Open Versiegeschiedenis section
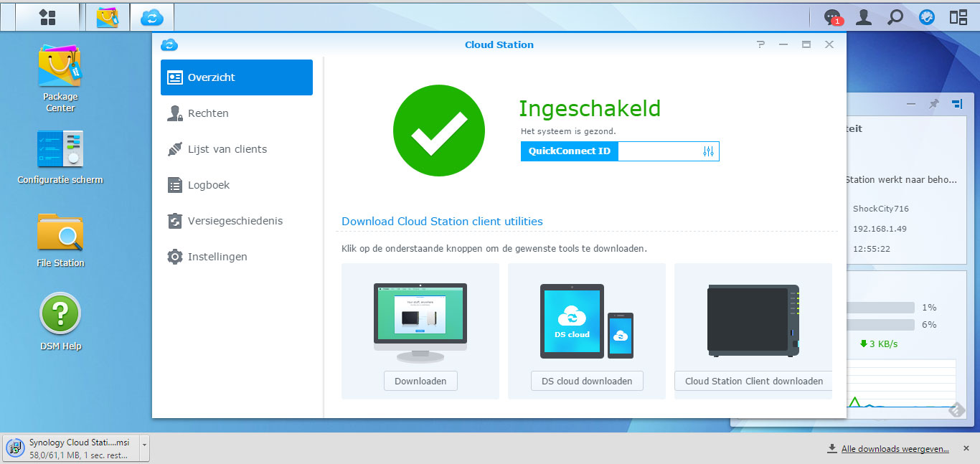Viewport: 980px width, 464px height. [x=237, y=221]
